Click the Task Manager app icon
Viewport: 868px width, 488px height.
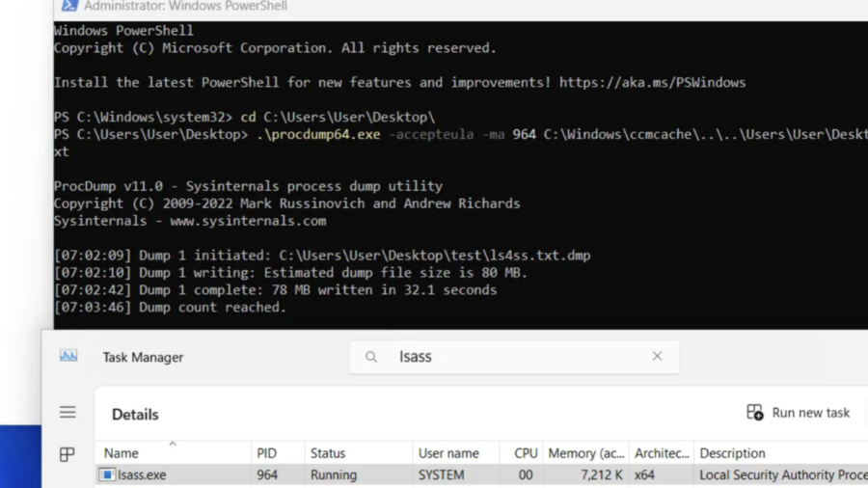click(x=68, y=356)
